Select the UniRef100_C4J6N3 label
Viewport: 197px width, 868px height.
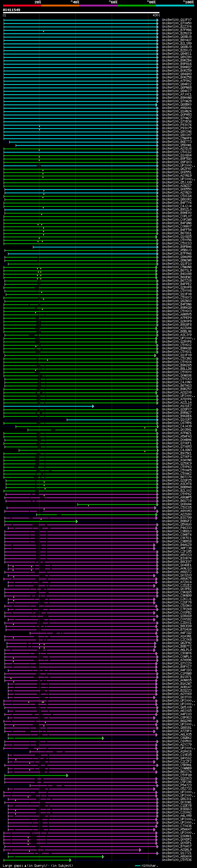pyautogui.click(x=176, y=450)
